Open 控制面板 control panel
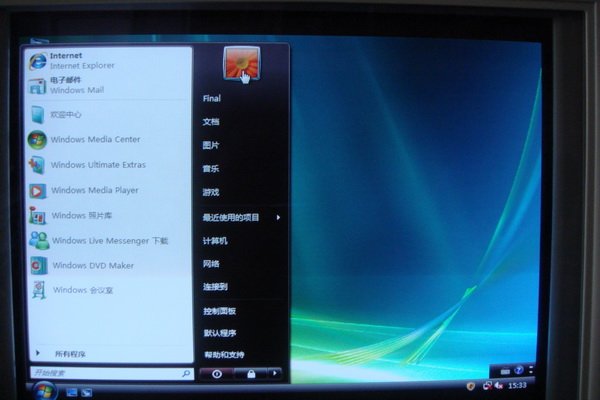The image size is (600, 400). [x=220, y=311]
